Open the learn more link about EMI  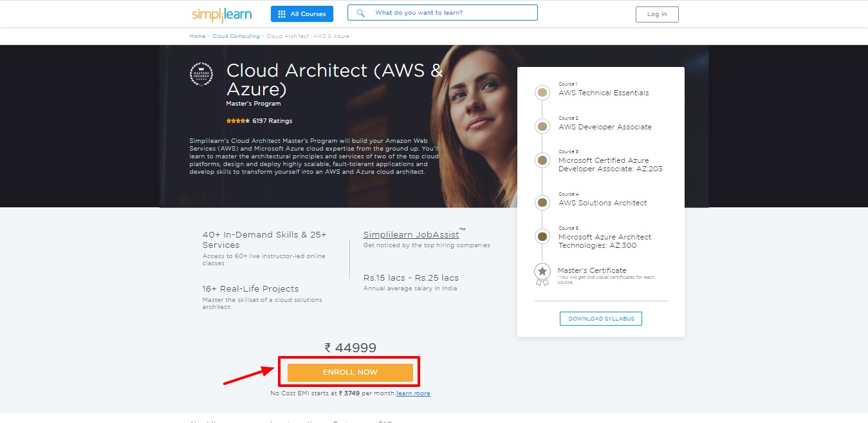(x=413, y=393)
